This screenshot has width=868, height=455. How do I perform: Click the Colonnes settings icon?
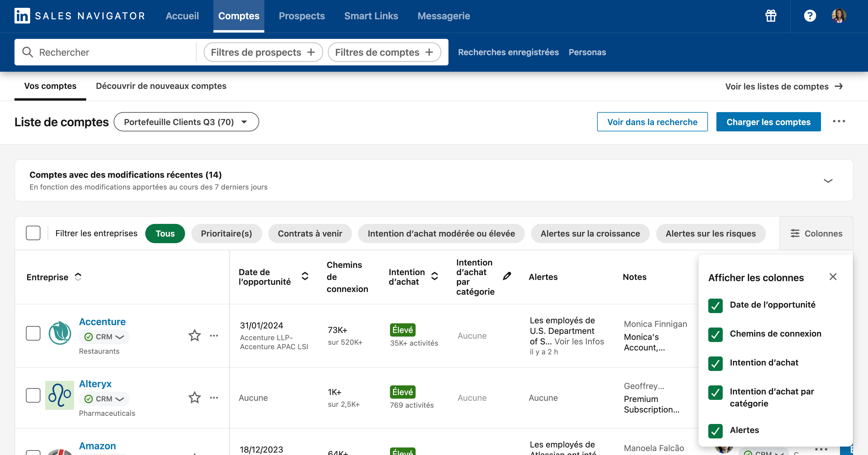[795, 234]
